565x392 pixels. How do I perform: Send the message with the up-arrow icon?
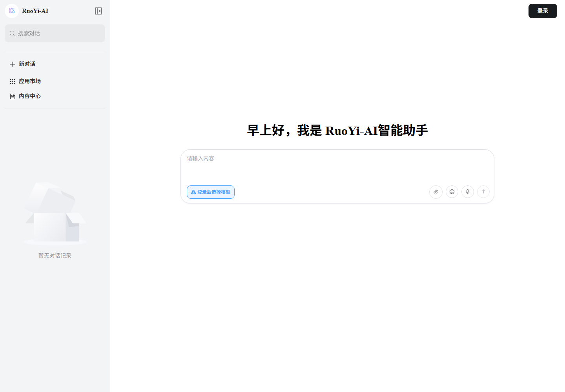point(483,192)
